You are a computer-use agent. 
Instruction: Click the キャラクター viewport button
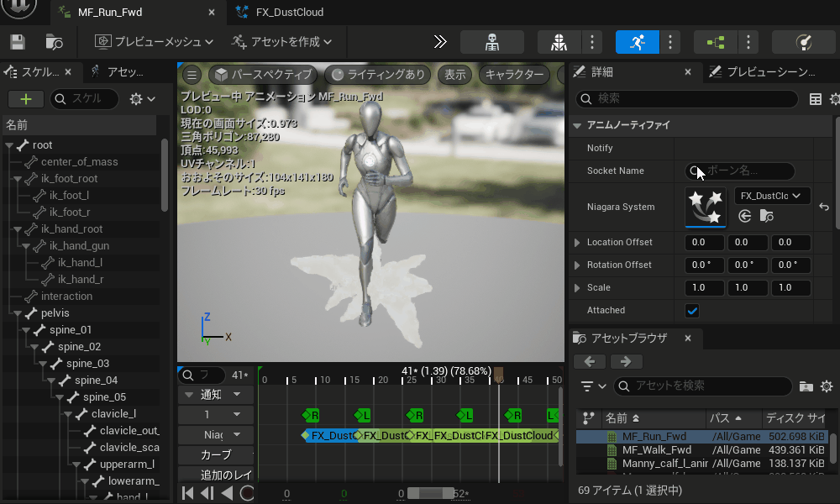514,75
